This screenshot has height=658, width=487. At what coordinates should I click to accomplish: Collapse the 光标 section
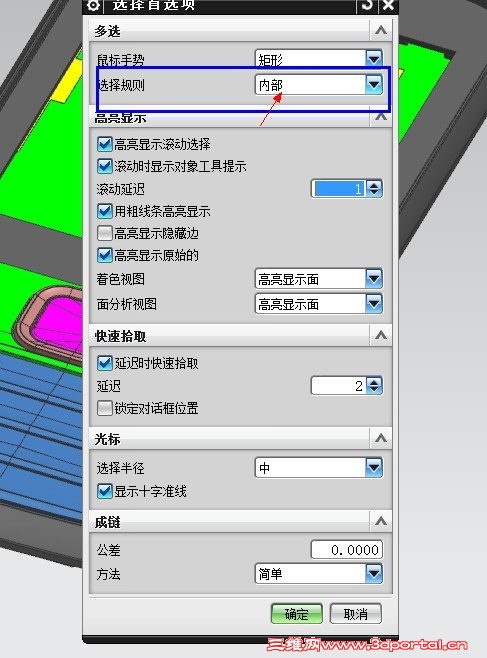tap(381, 439)
